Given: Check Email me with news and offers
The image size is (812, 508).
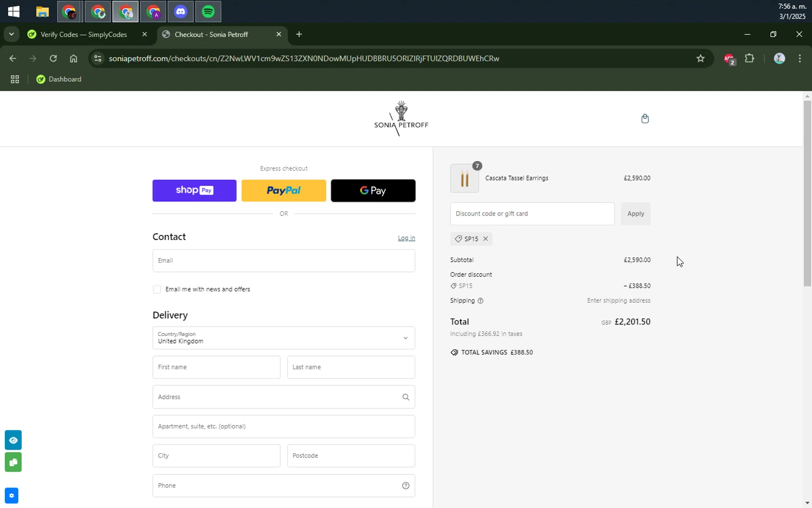Looking at the screenshot, I should [157, 289].
